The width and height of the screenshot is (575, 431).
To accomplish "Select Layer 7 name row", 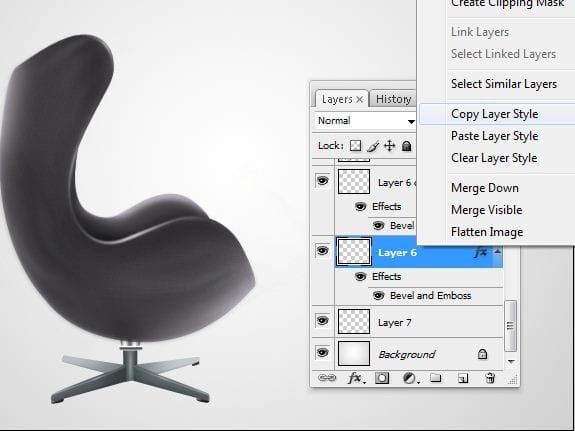I will (x=395, y=323).
